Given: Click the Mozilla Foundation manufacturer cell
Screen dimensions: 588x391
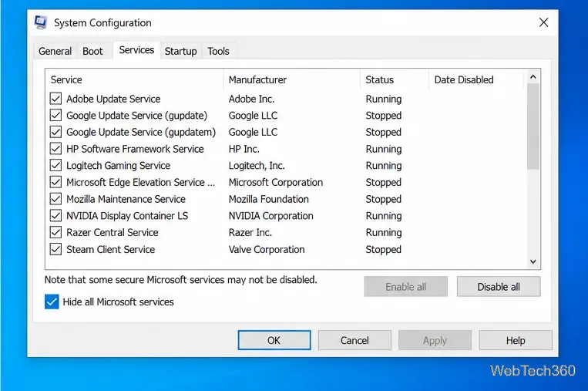Looking at the screenshot, I should point(268,199).
